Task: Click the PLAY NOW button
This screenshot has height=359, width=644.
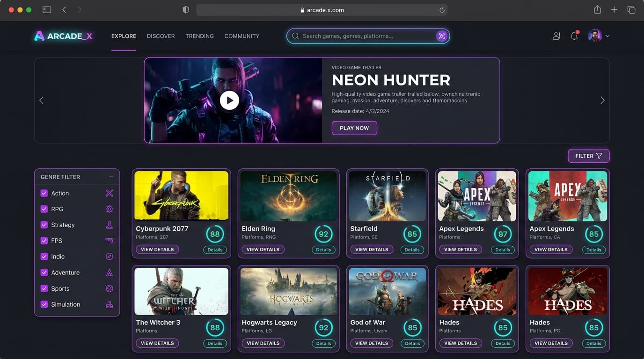Action: coord(354,128)
